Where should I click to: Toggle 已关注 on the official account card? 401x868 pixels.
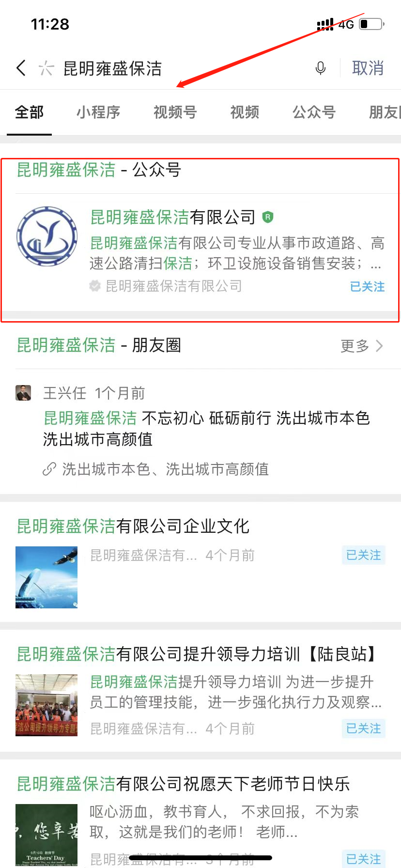click(x=367, y=286)
